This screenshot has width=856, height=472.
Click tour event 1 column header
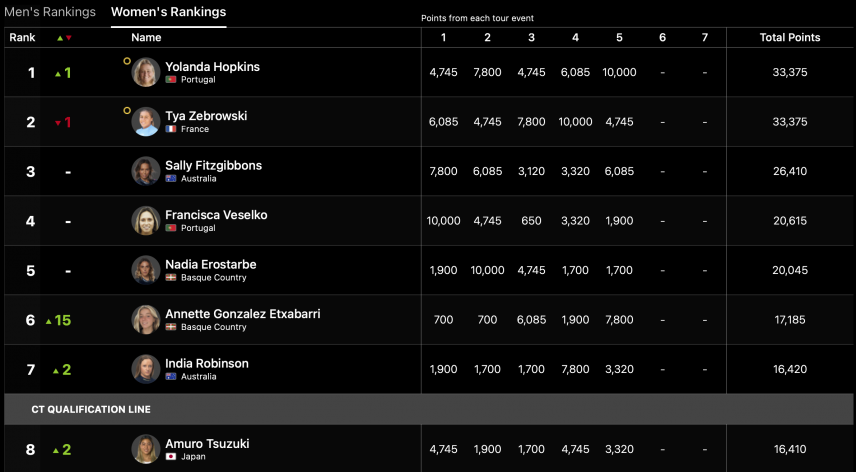(x=443, y=37)
